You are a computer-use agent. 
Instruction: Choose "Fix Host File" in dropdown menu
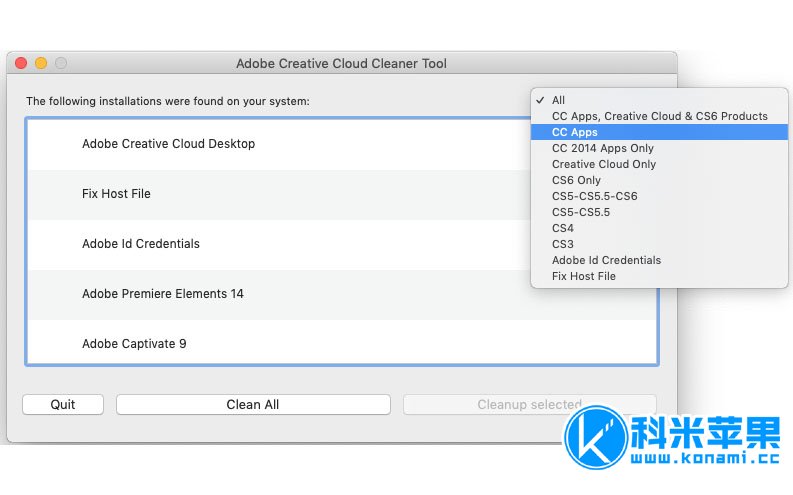click(659, 277)
